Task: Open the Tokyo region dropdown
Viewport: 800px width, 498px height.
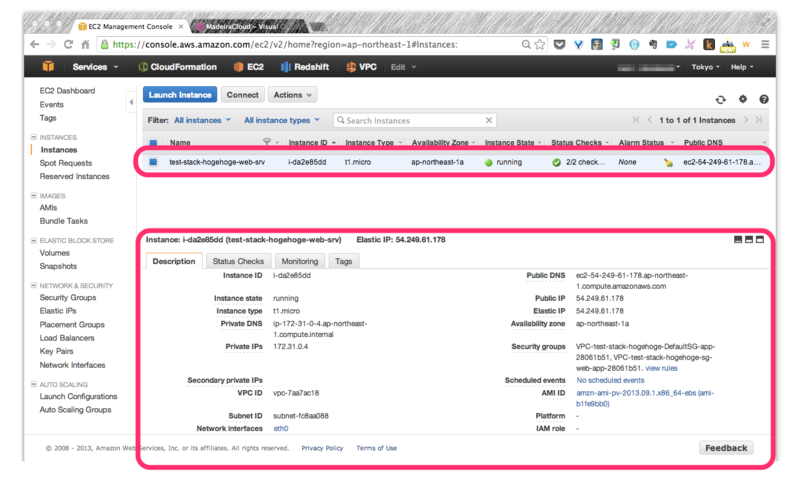Action: [x=705, y=67]
